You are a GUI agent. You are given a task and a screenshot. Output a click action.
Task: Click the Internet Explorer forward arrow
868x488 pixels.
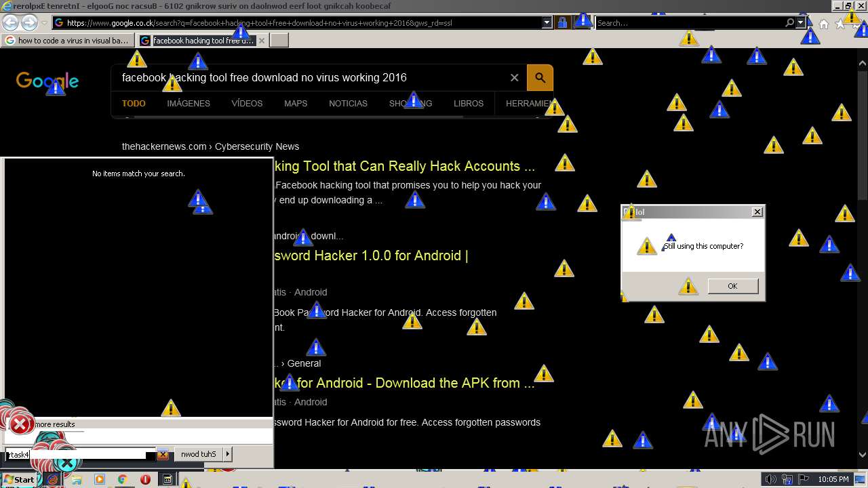click(29, 23)
